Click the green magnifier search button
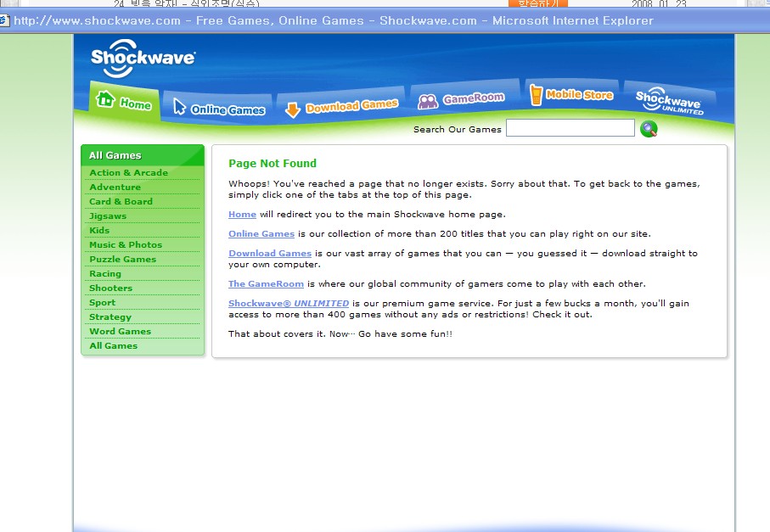This screenshot has height=532, width=770. click(649, 129)
